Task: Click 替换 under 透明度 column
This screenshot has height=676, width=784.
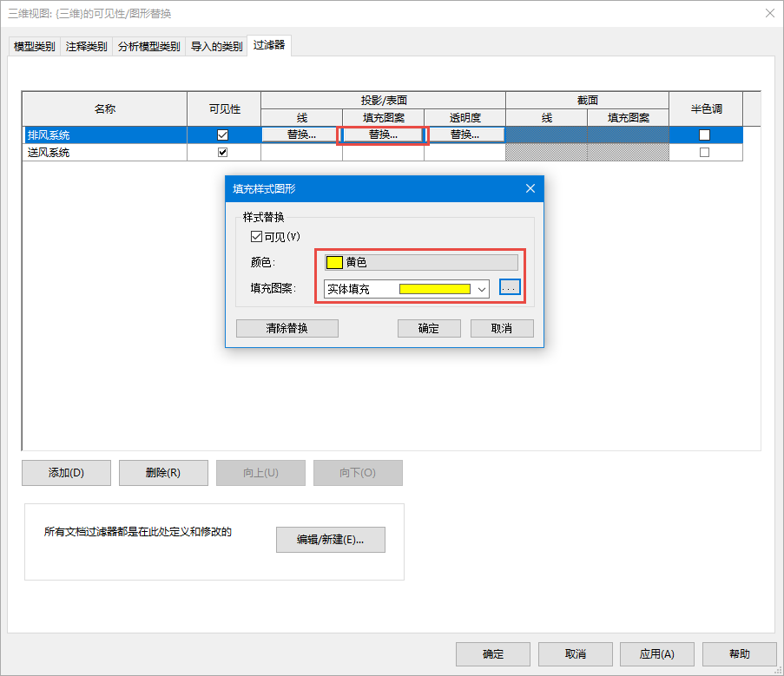Action: tap(465, 135)
